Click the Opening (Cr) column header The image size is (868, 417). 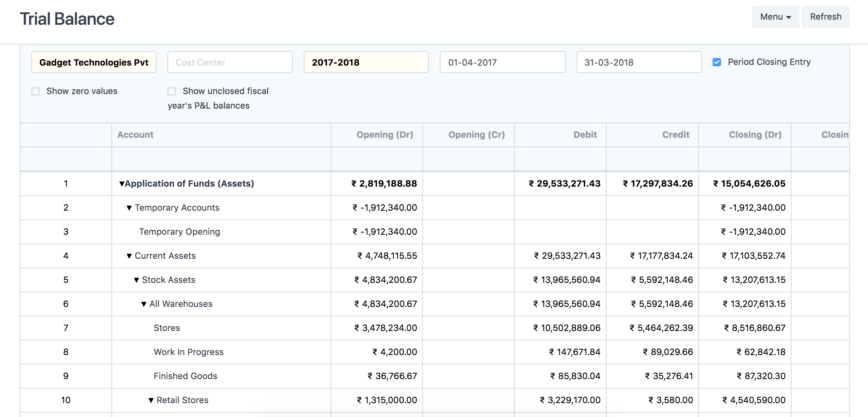point(469,135)
